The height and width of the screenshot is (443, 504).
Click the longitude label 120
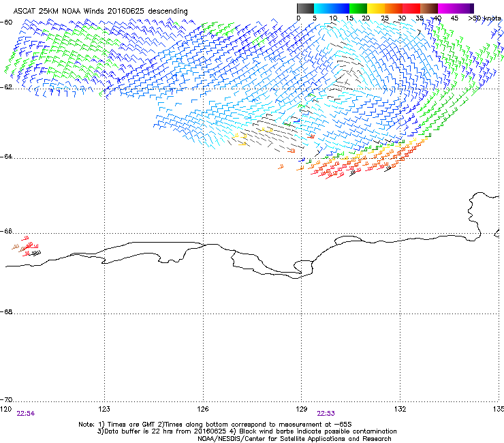click(5, 408)
